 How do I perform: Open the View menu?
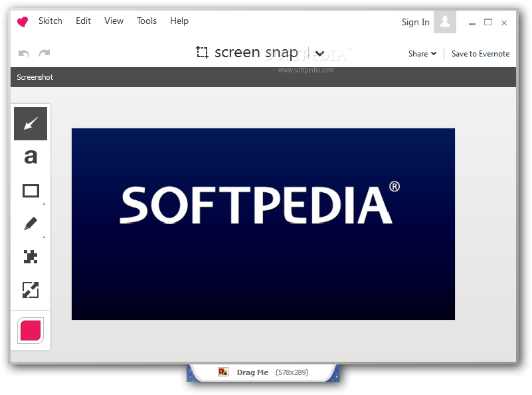click(x=114, y=21)
